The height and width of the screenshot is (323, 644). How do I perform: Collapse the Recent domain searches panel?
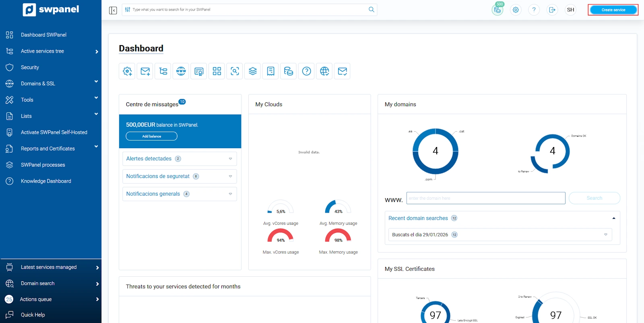click(613, 218)
